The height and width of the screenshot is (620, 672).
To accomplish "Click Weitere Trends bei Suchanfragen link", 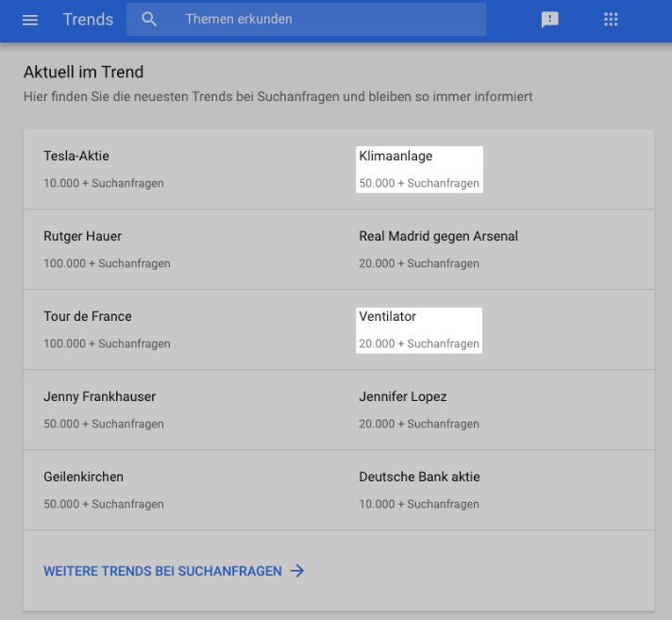I will [x=162, y=571].
